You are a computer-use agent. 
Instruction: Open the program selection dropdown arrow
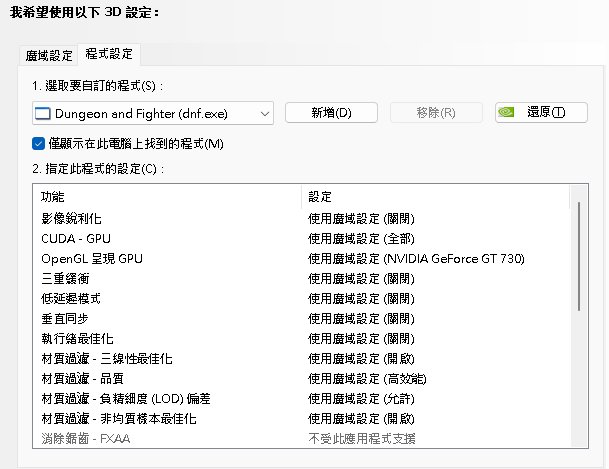265,114
